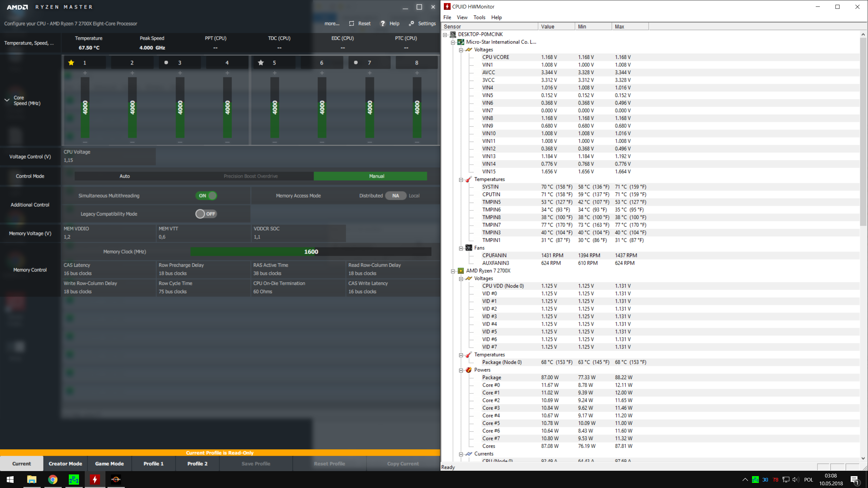Image resolution: width=868 pixels, height=488 pixels.
Task: Click the HWMonitor lightning title icon
Action: pos(447,6)
